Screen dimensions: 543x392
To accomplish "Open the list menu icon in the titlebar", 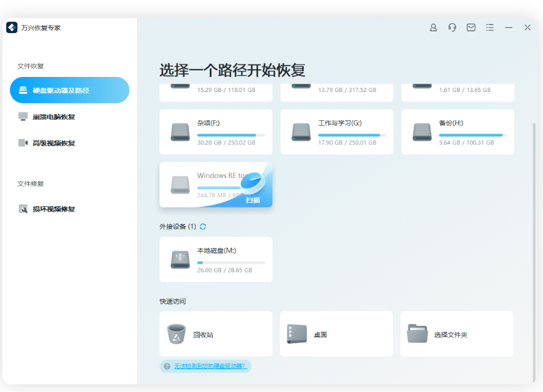I will (x=490, y=28).
